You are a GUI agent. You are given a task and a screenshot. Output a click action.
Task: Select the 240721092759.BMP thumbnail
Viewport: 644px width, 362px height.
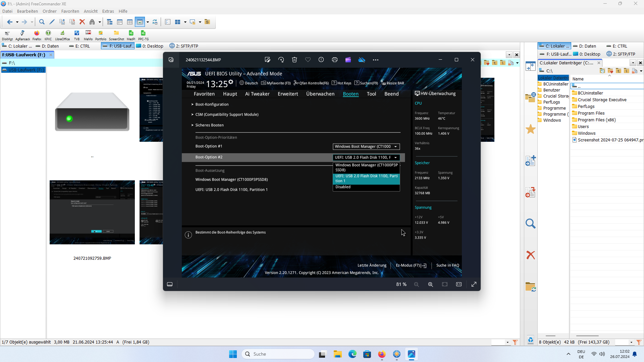tap(92, 213)
